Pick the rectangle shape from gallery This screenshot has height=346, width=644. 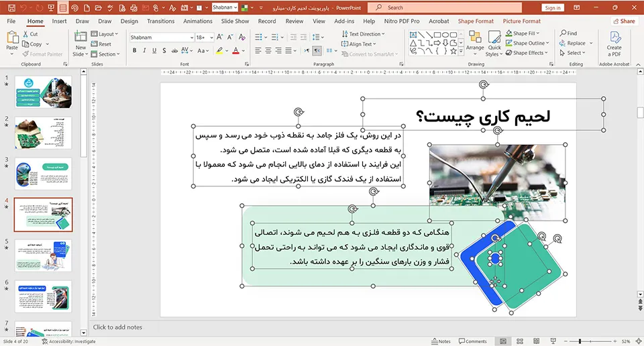437,35
